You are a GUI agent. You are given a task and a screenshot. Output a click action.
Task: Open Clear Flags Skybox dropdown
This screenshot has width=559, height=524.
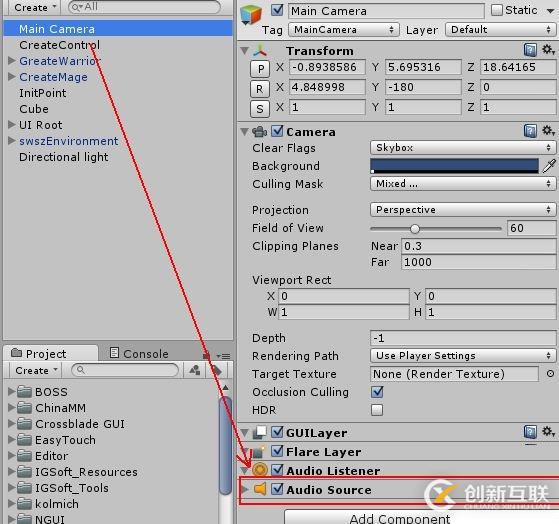pyautogui.click(x=463, y=148)
